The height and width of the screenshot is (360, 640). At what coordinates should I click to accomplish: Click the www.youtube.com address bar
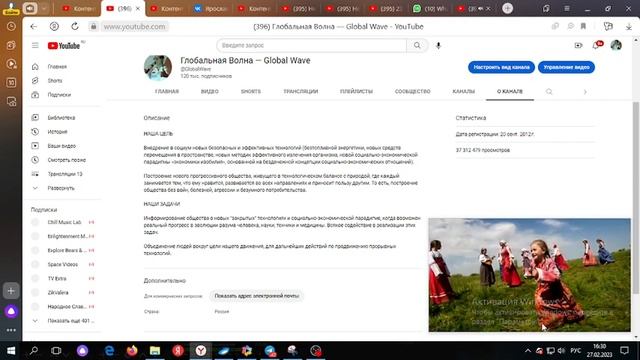(134, 27)
